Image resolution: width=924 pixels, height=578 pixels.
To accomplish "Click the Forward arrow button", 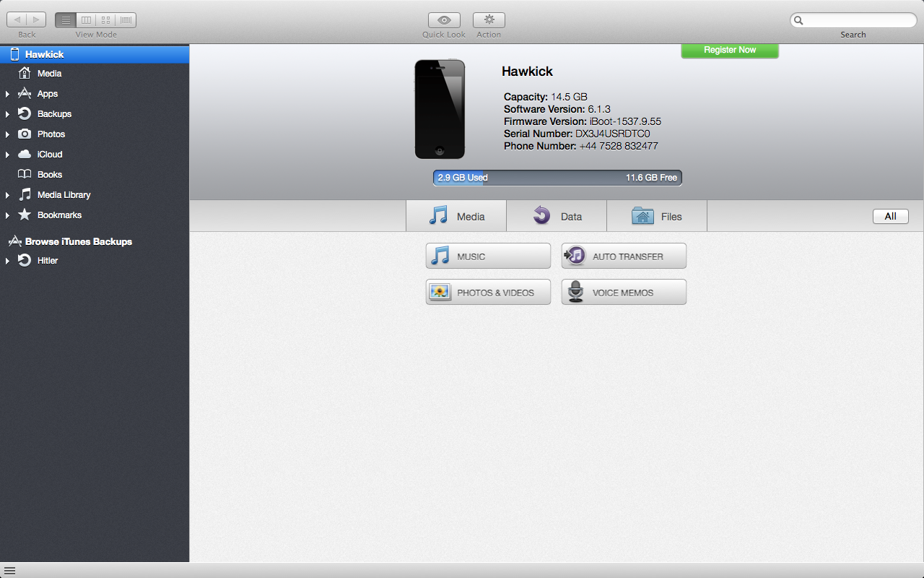I will 37,20.
